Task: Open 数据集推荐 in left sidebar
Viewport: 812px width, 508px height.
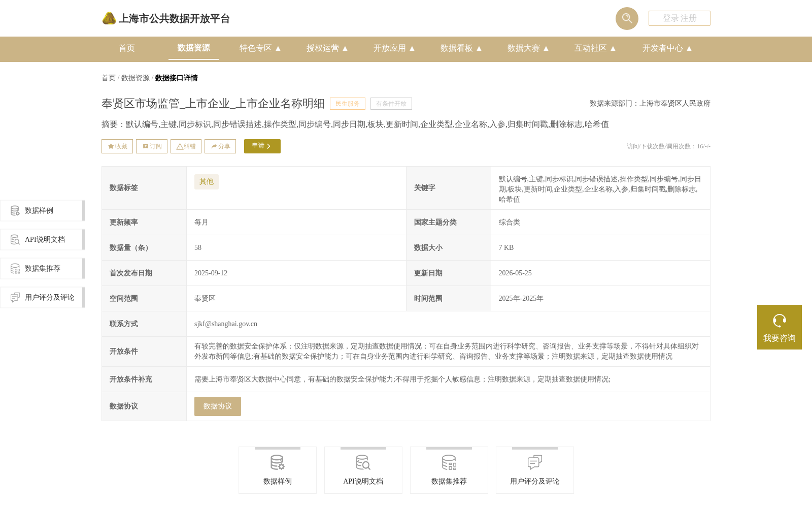Action: click(x=42, y=269)
